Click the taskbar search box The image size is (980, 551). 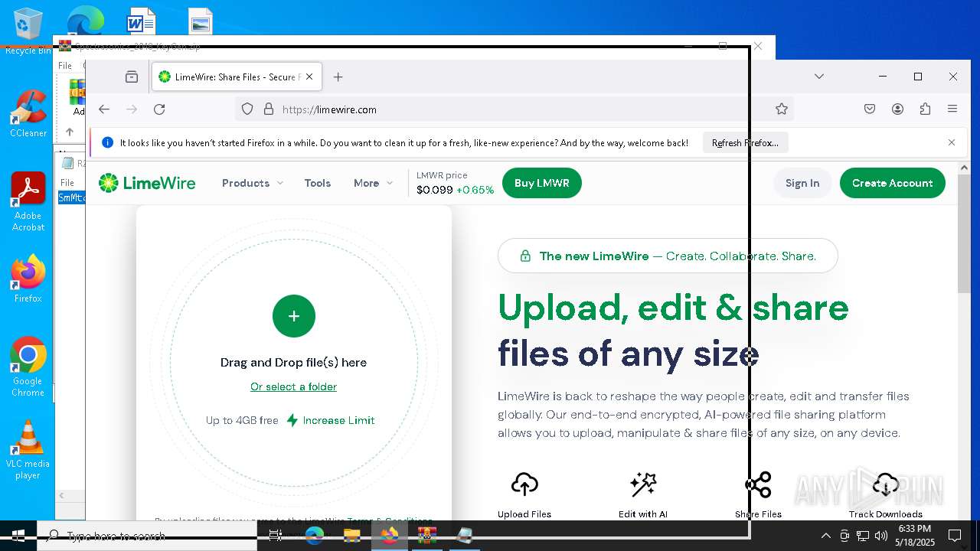pos(147,536)
